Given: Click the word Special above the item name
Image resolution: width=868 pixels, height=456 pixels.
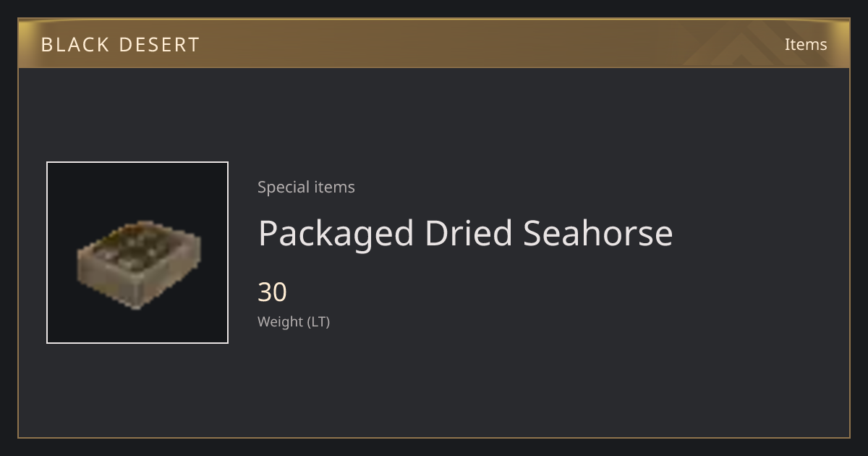Looking at the screenshot, I should coord(281,187).
